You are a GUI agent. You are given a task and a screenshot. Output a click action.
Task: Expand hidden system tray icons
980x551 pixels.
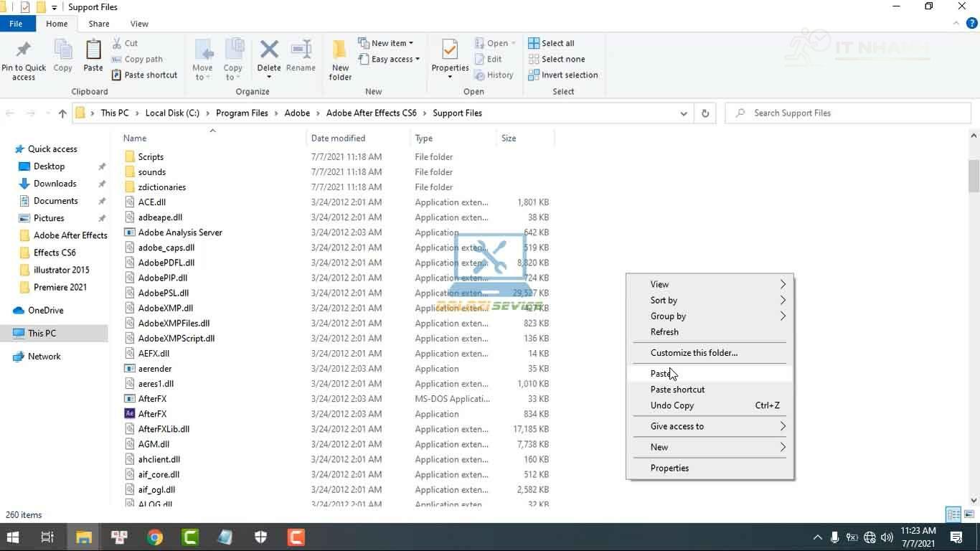(x=817, y=537)
